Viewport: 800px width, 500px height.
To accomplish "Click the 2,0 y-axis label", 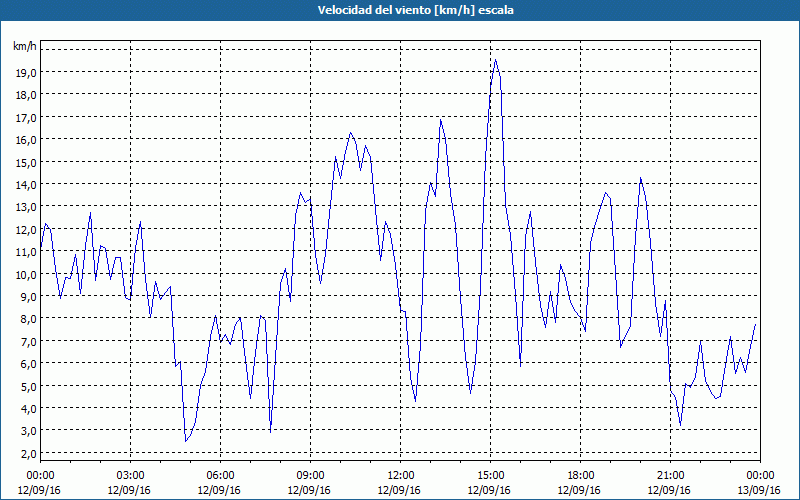I will (28, 454).
